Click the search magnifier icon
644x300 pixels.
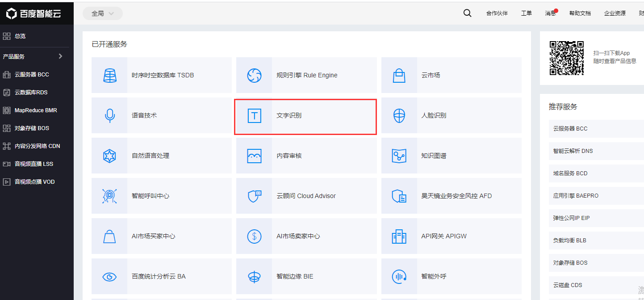[x=467, y=13]
